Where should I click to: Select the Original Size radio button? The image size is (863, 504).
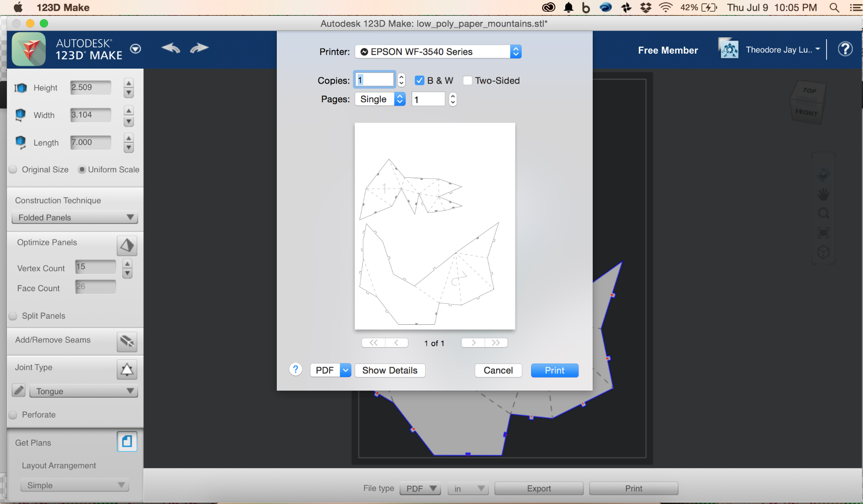click(13, 169)
